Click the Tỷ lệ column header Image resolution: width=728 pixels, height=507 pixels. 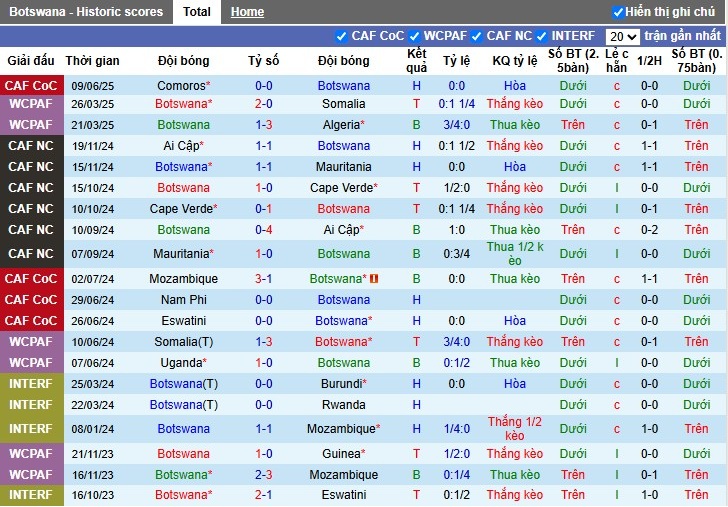456,60
